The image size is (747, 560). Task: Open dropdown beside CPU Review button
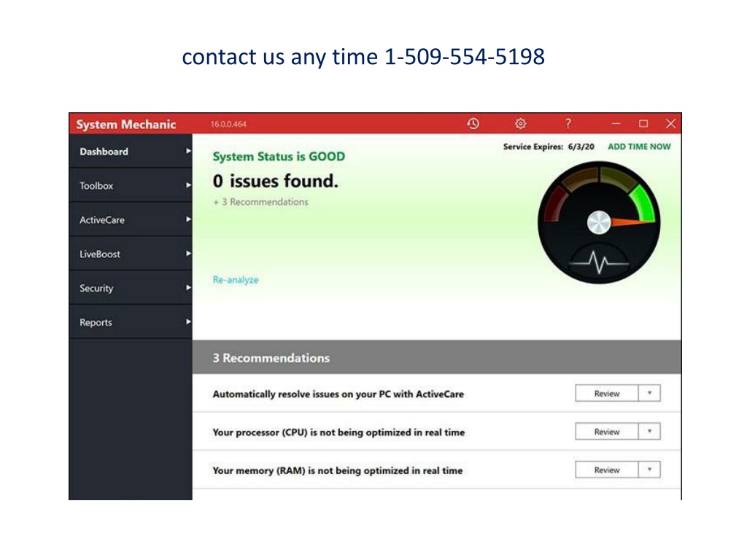coord(649,432)
